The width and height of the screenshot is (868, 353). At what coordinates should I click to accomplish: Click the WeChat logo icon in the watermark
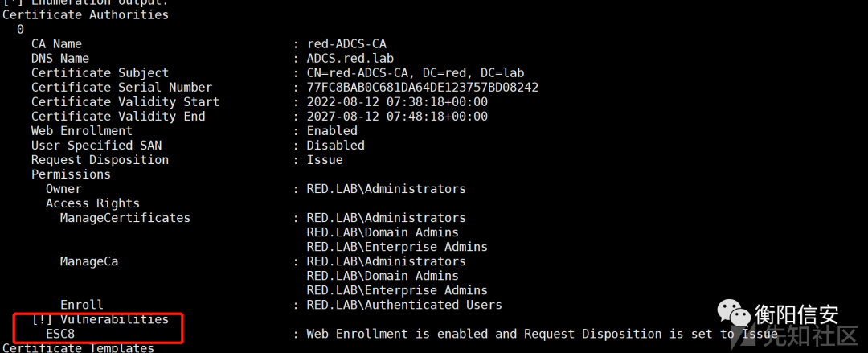734,314
